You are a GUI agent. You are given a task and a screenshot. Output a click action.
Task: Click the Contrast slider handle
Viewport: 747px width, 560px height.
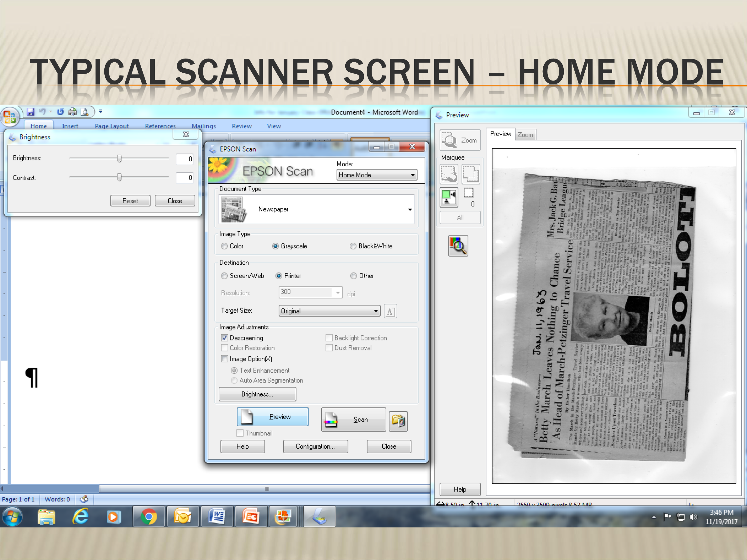click(119, 177)
